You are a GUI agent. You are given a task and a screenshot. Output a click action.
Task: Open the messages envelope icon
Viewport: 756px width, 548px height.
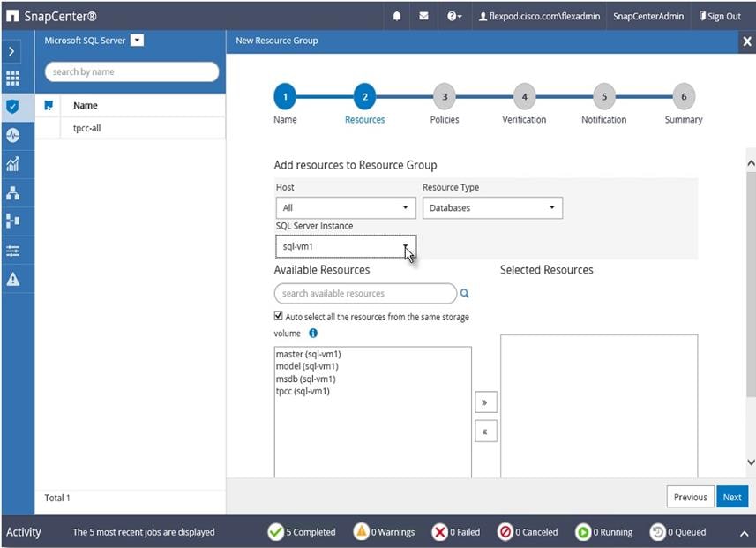423,17
